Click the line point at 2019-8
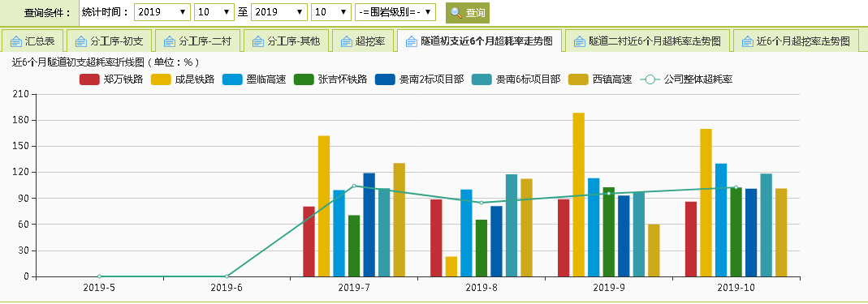Viewport: 868px width, 304px height. click(x=482, y=203)
